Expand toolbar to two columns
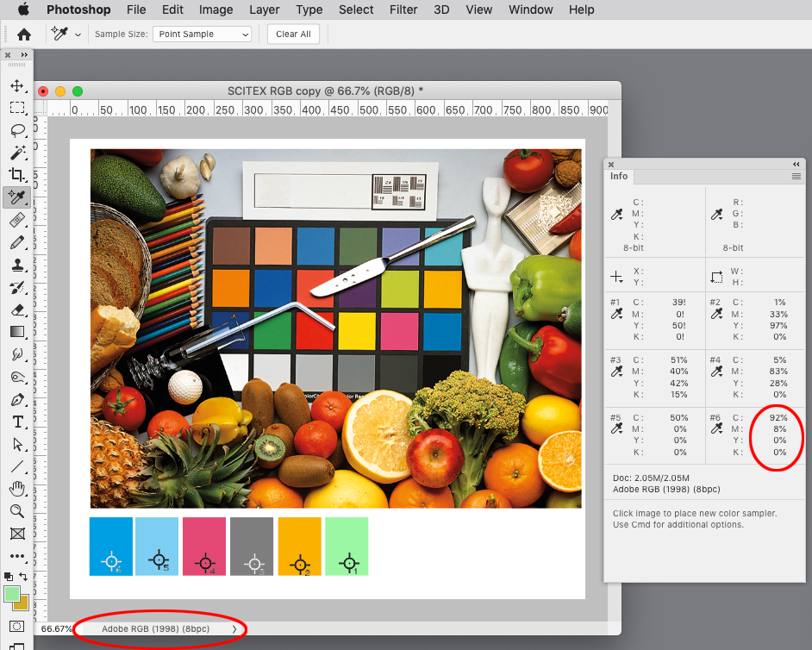 24,55
